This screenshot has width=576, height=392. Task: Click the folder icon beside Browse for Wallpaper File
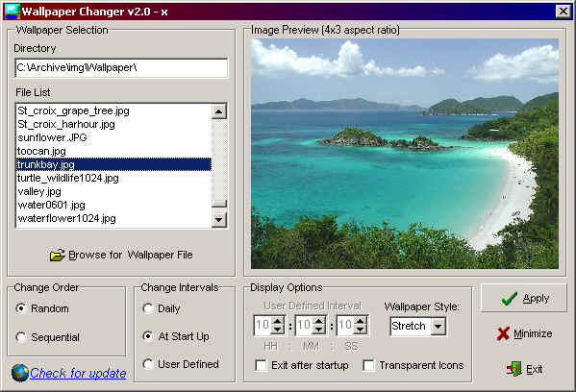coord(58,256)
